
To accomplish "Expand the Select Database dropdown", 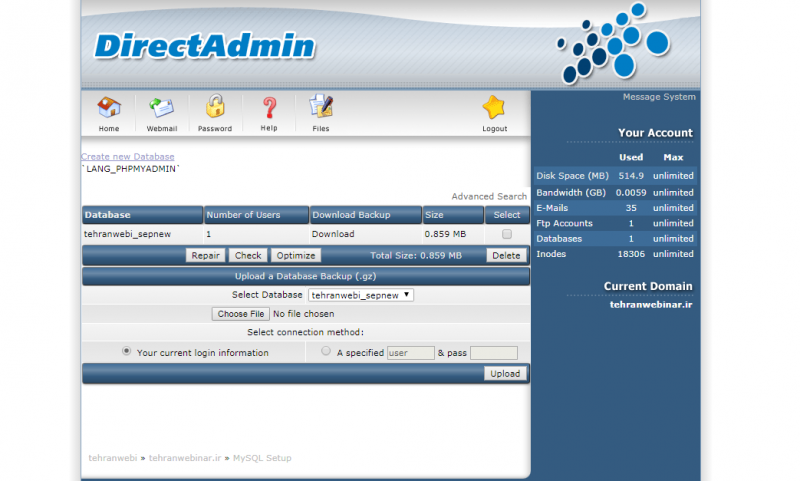I will click(x=361, y=295).
